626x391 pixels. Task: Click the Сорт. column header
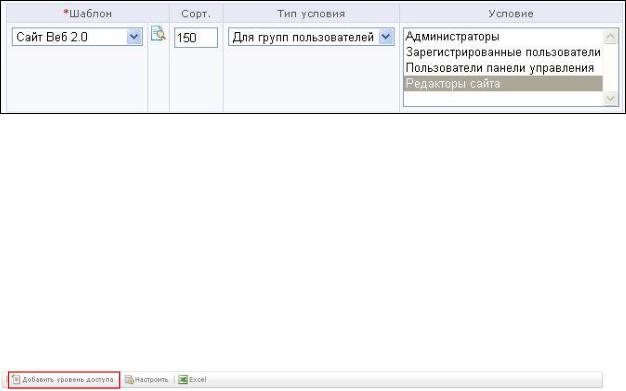pos(196,14)
